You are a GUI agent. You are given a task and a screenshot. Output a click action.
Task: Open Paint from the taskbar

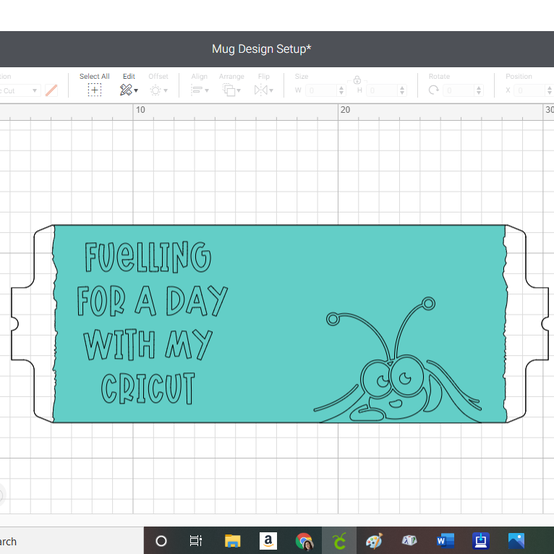pos(375,541)
